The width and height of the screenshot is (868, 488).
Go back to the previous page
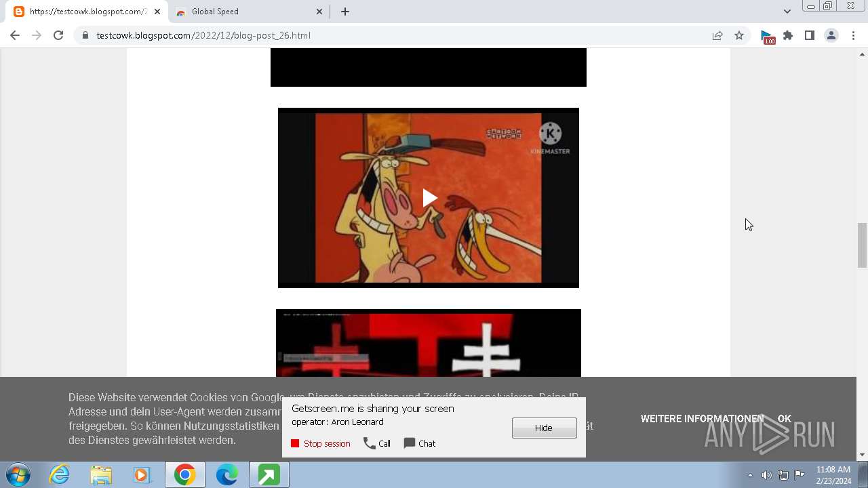pos(15,35)
